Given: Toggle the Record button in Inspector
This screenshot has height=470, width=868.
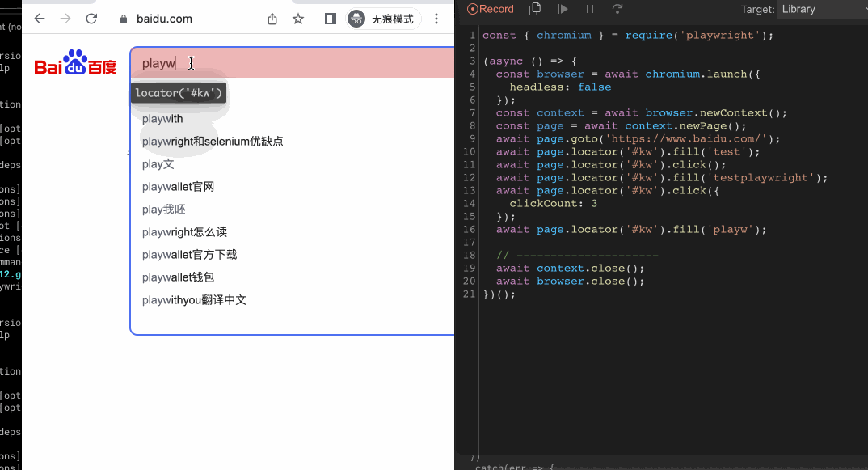Looking at the screenshot, I should [x=491, y=9].
